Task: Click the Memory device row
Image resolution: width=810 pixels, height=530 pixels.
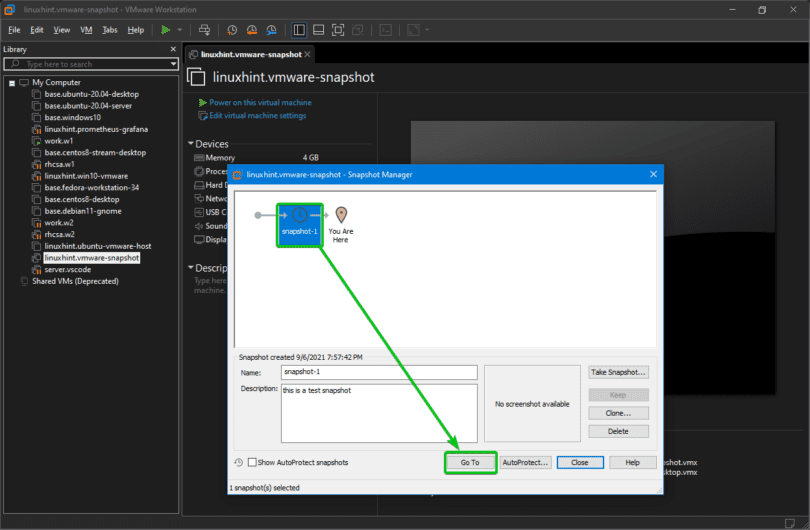Action: click(256, 158)
